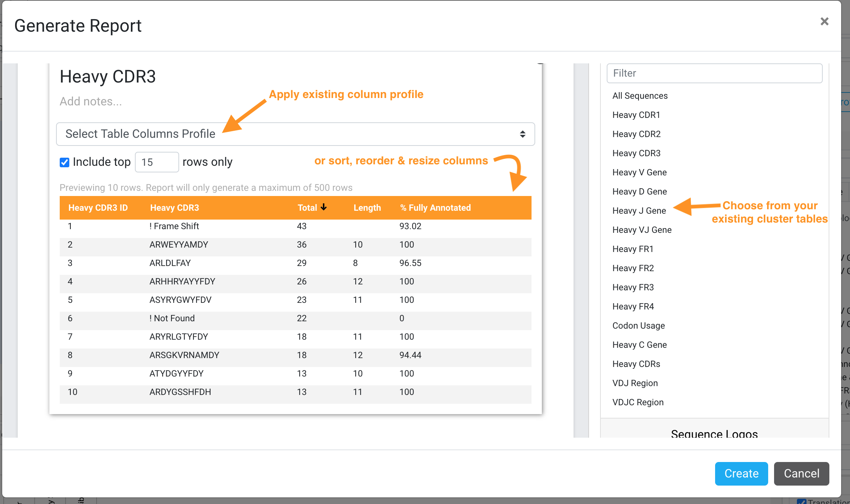Click the Sequence Logos section header
The image size is (850, 504).
(x=714, y=433)
